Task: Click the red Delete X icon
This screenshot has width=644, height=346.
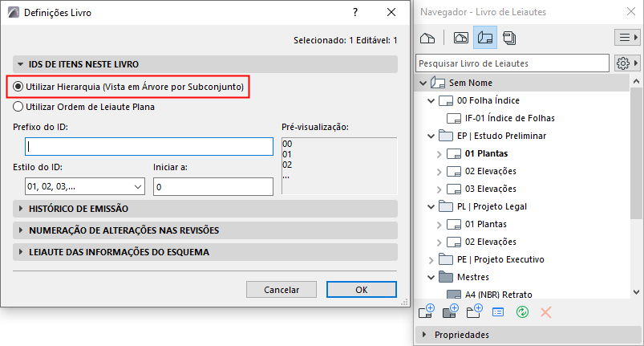Action: point(546,312)
